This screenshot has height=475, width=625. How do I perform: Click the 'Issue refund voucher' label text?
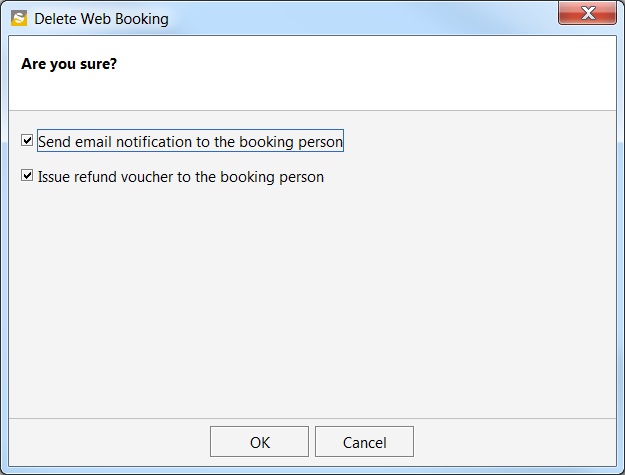[x=181, y=177]
